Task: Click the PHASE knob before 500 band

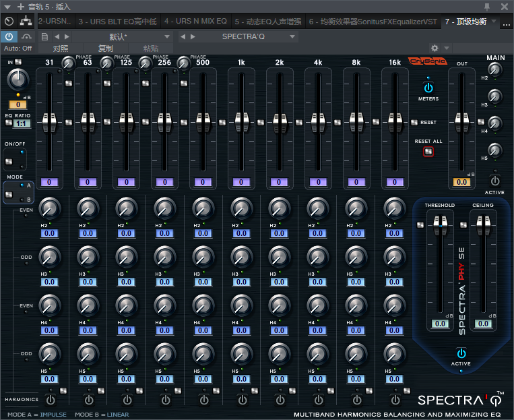Action: pyautogui.click(x=183, y=63)
